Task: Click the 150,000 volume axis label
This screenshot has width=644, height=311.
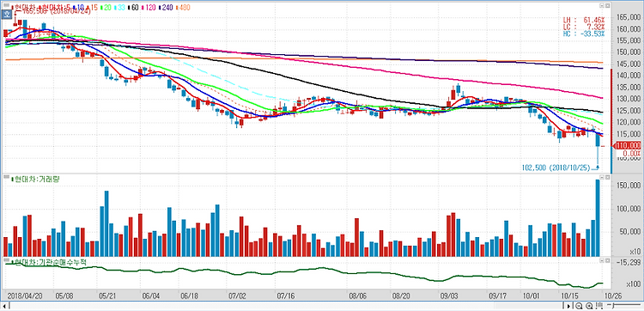Action: click(629, 186)
